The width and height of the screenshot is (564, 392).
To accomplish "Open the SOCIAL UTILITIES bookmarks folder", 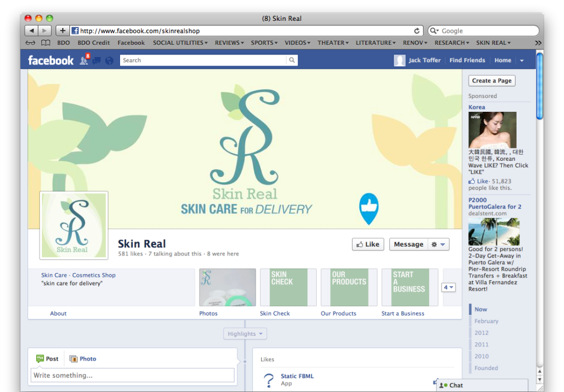I will (180, 43).
